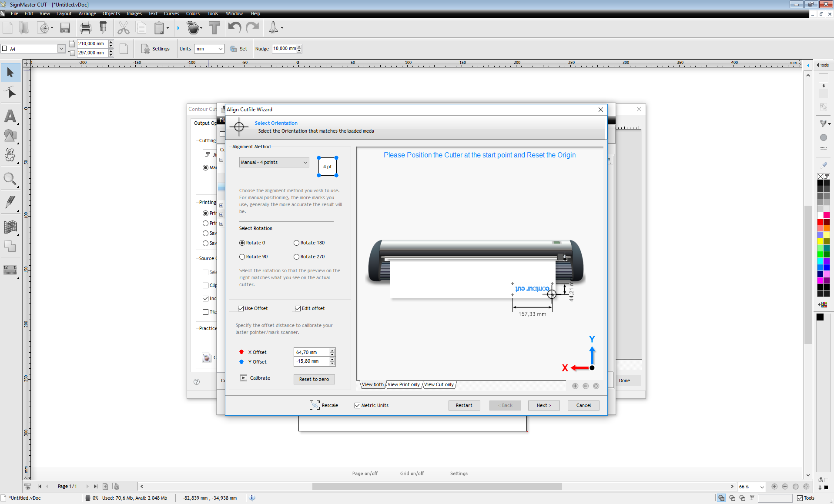The image size is (834, 504).
Task: Switch to View Cut only tab
Action: point(439,384)
